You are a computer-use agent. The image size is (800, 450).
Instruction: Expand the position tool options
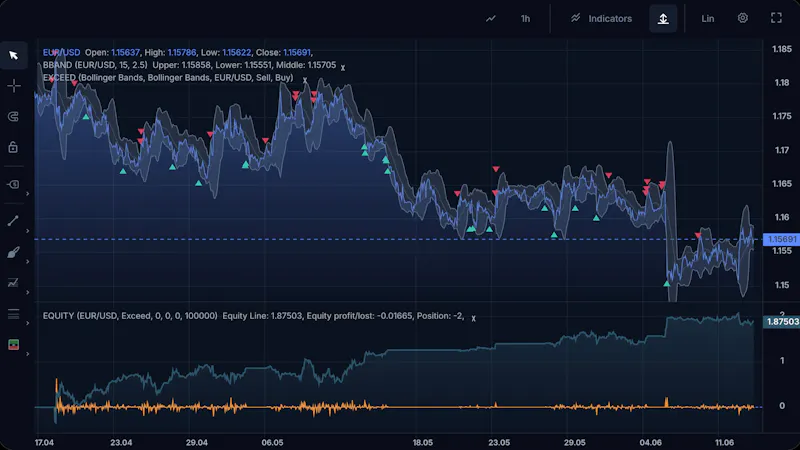click(x=28, y=354)
